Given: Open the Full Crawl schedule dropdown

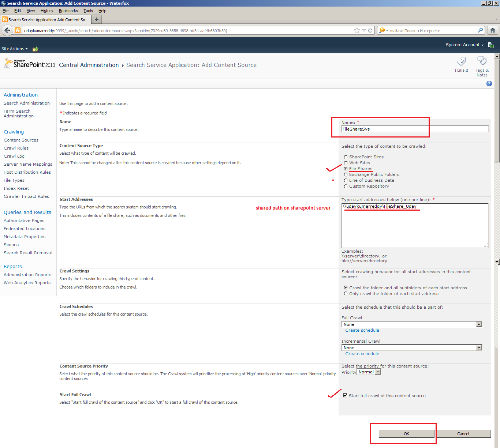Looking at the screenshot, I should tap(412, 324).
